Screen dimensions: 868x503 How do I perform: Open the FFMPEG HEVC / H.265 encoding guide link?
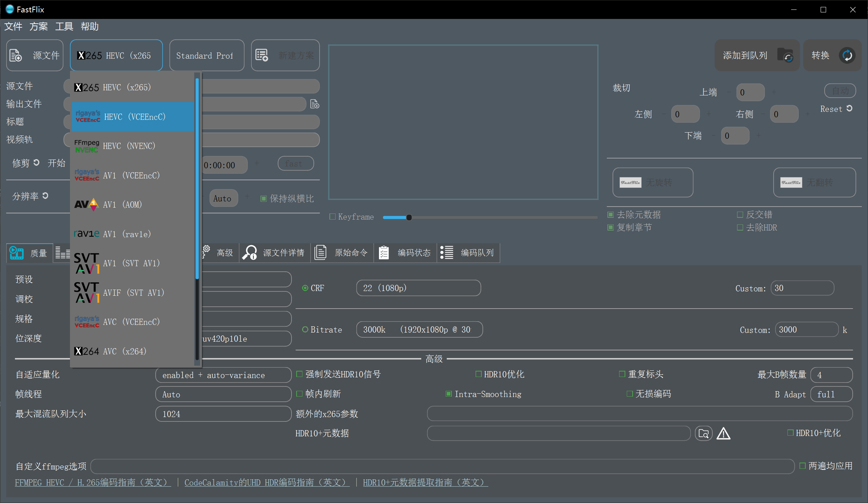pyautogui.click(x=92, y=482)
